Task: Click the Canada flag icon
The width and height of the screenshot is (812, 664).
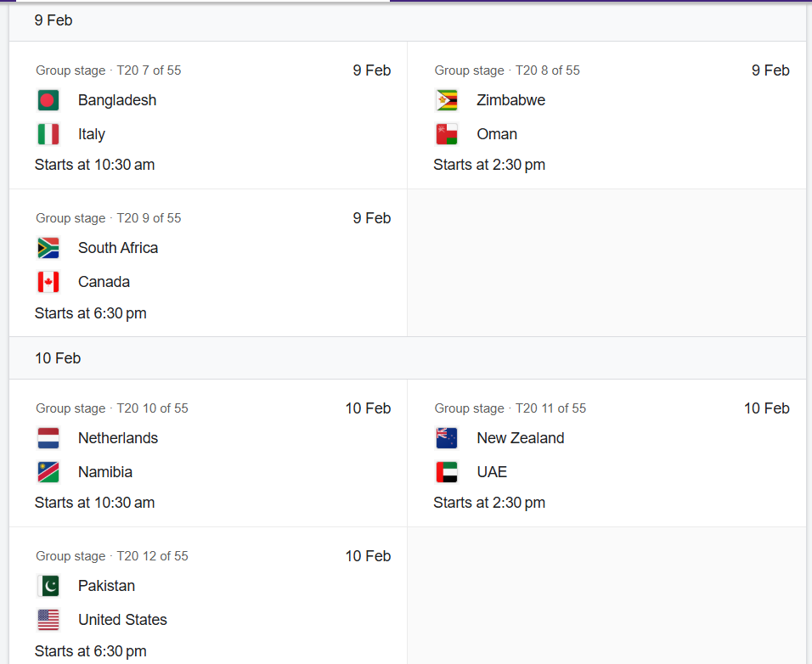Action: [48, 282]
